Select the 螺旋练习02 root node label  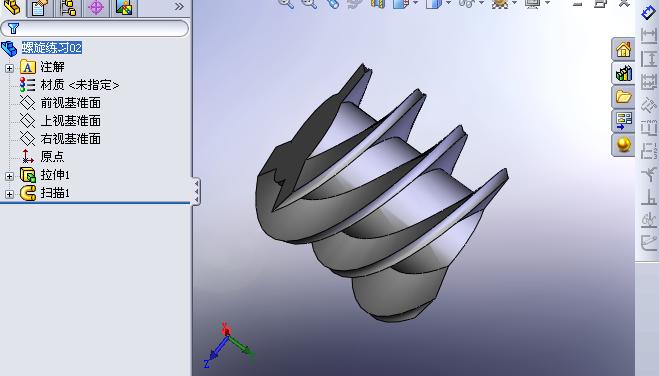click(x=52, y=48)
